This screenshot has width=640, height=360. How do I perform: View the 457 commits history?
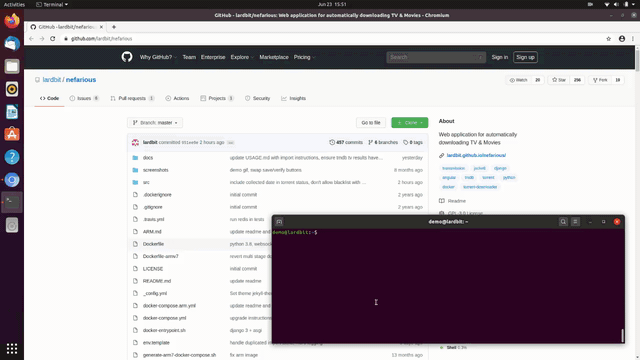click(x=346, y=142)
